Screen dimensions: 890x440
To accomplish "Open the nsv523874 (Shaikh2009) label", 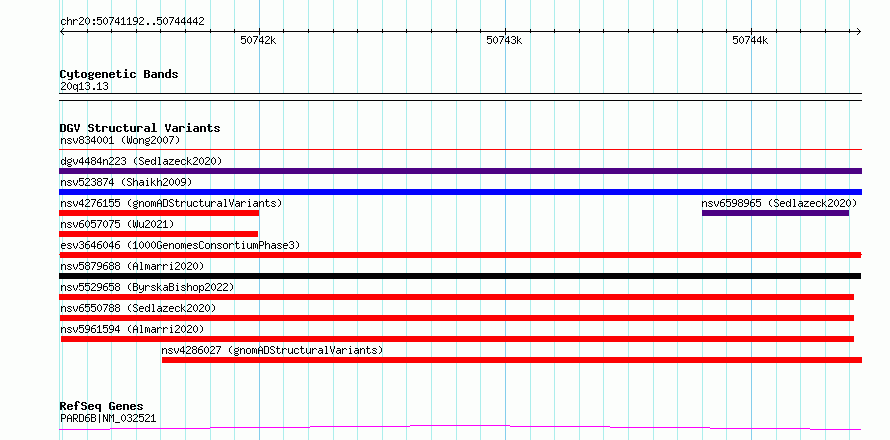I will pyautogui.click(x=126, y=182).
